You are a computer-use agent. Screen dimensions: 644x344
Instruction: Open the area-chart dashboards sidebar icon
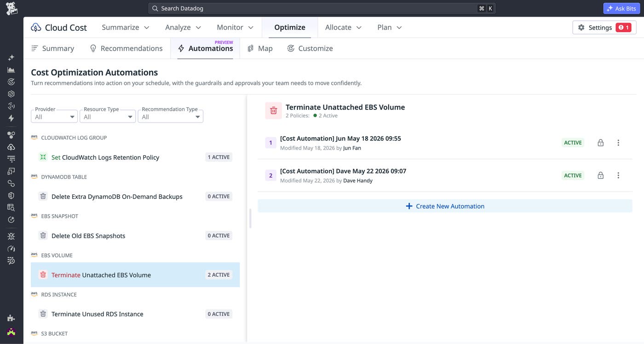pos(11,70)
